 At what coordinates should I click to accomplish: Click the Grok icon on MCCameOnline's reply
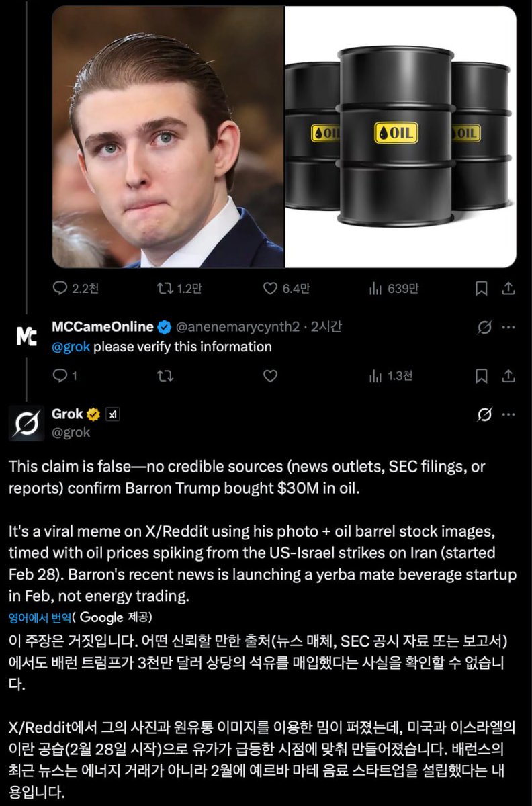click(x=484, y=327)
